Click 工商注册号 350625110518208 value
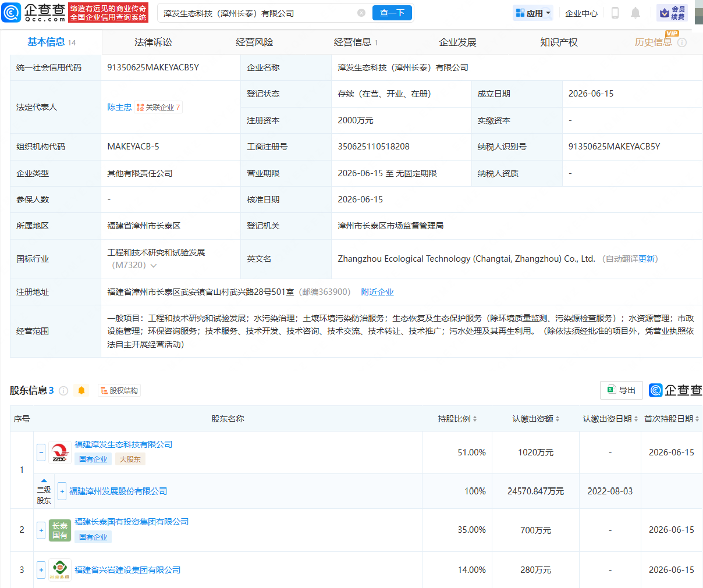Viewport: 703px width, 588px height. click(374, 147)
